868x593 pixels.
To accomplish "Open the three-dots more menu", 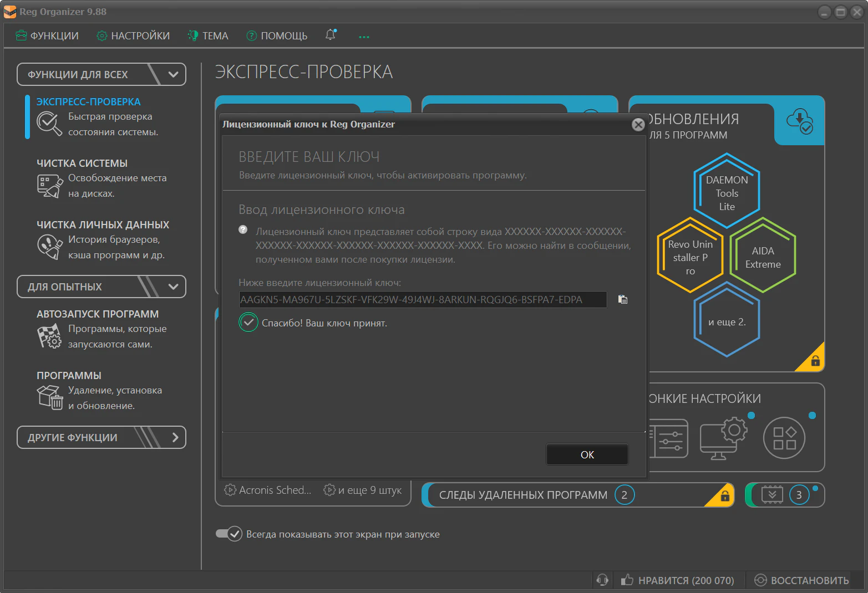I will pyautogui.click(x=364, y=37).
